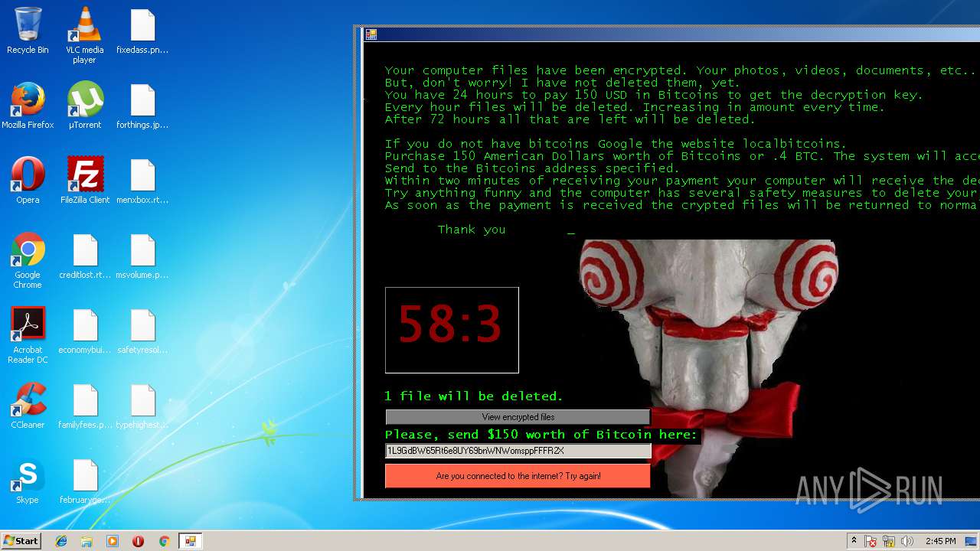Click the Bitcoin address text field
980x551 pixels.
tap(518, 451)
